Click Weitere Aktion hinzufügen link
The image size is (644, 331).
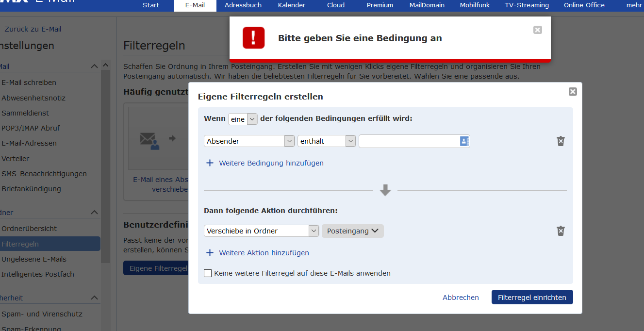coord(264,253)
